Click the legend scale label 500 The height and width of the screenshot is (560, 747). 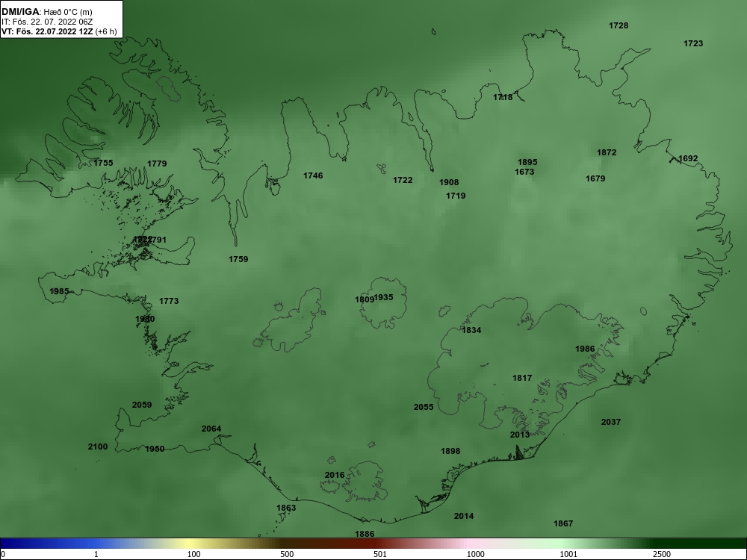click(287, 554)
